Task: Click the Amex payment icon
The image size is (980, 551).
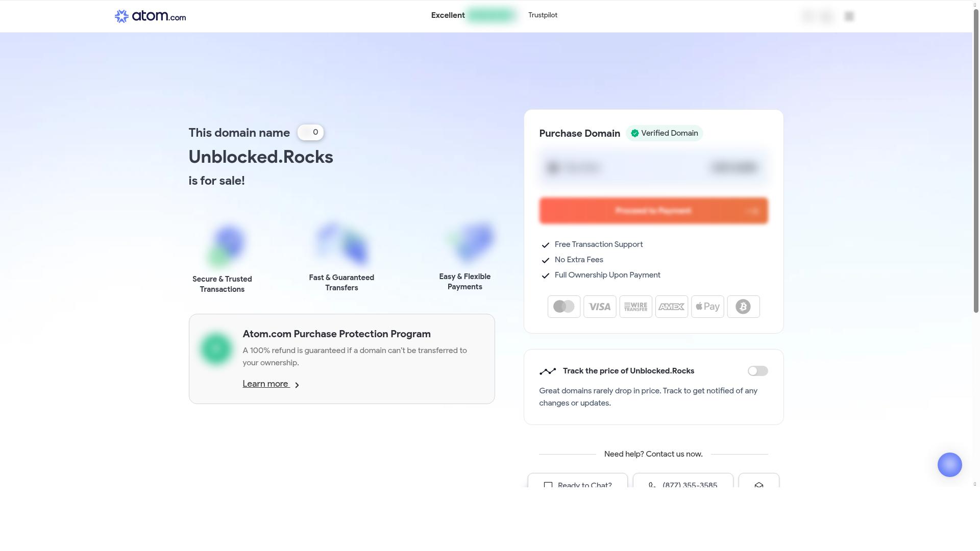Action: click(x=671, y=307)
